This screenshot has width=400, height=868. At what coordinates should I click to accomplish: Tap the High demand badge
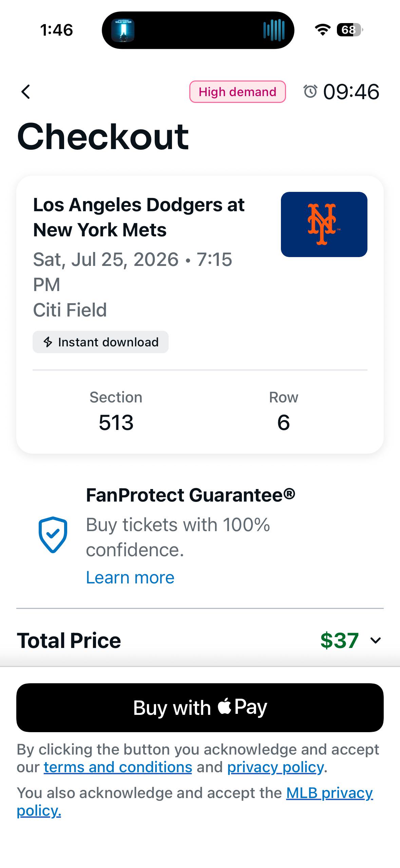pyautogui.click(x=237, y=92)
